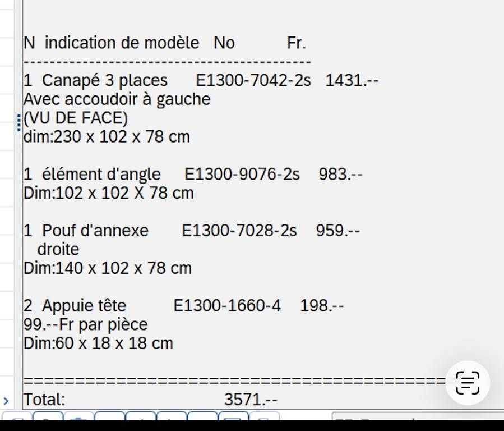Click the indented word 'droite'
The image size is (504, 431).
point(58,250)
